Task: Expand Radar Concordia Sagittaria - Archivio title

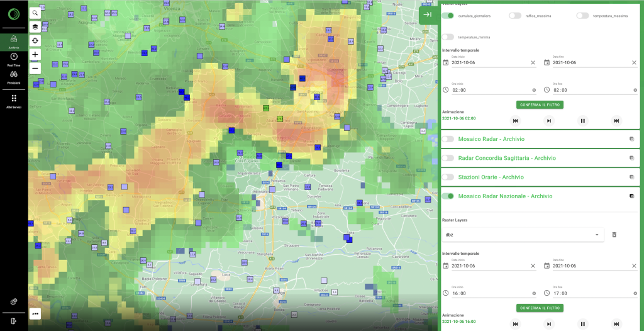Action: click(x=507, y=158)
